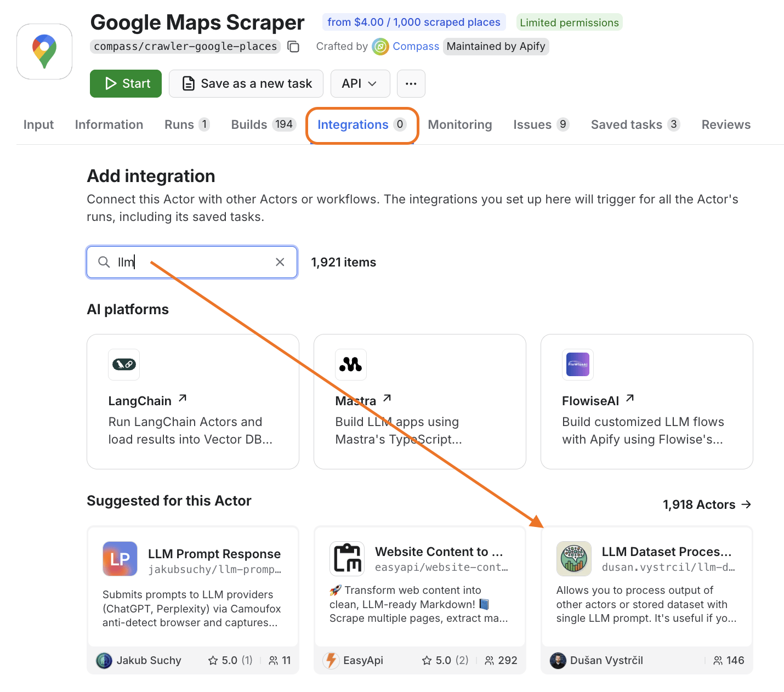
Task: Click Jakub Suchy avatar icon
Action: click(104, 661)
